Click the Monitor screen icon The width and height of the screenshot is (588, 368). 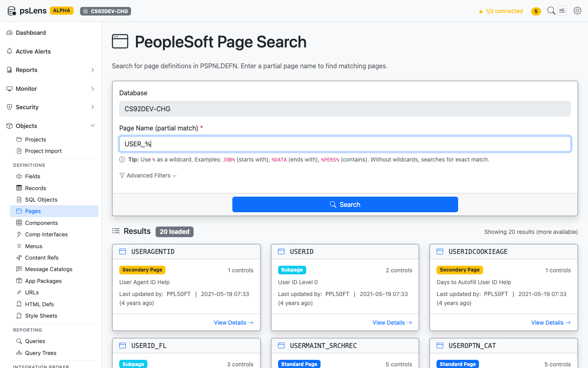click(x=9, y=89)
